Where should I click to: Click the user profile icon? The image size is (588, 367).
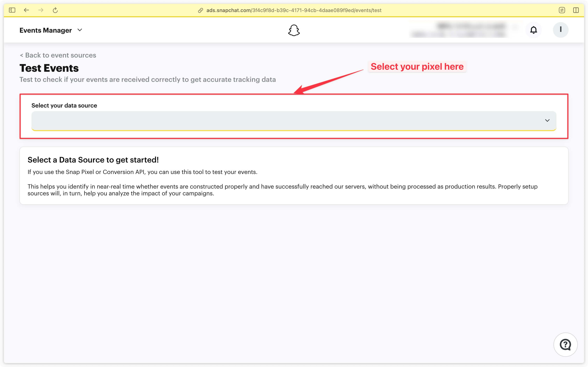pos(561,30)
